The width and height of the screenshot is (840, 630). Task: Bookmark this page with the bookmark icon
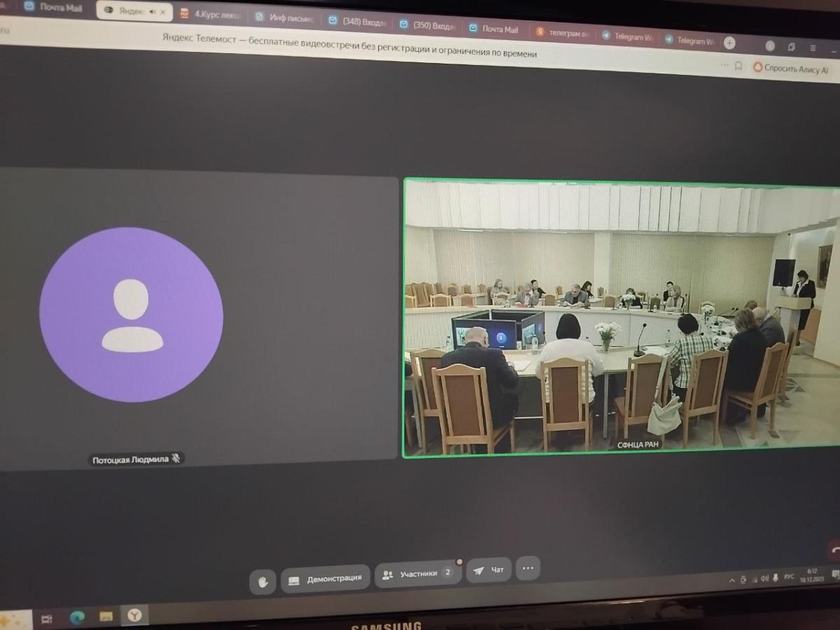coord(738,66)
